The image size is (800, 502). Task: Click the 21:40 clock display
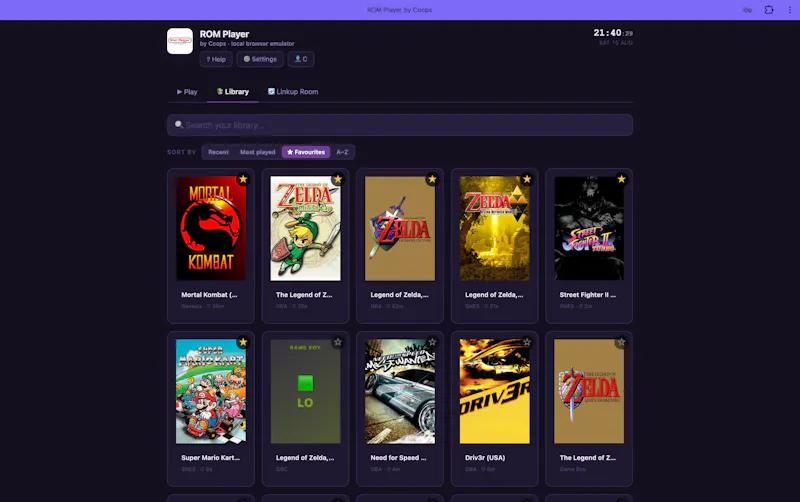pos(613,33)
